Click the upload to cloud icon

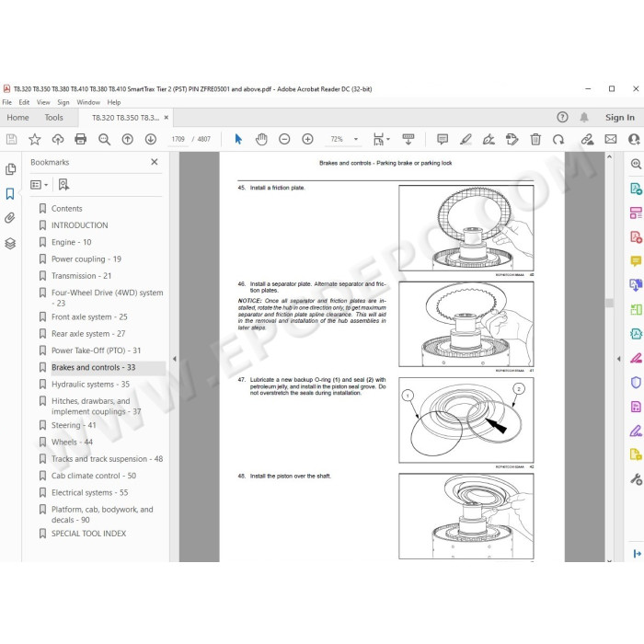click(57, 139)
